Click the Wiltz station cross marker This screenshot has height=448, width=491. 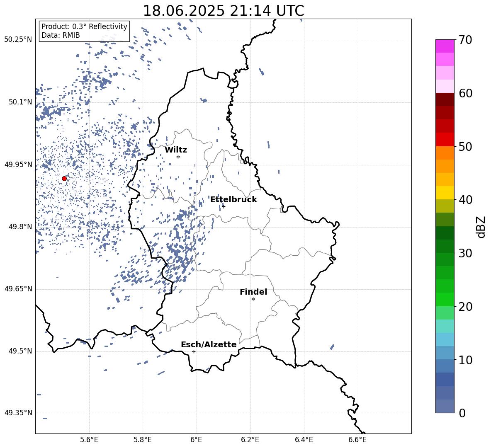(178, 157)
